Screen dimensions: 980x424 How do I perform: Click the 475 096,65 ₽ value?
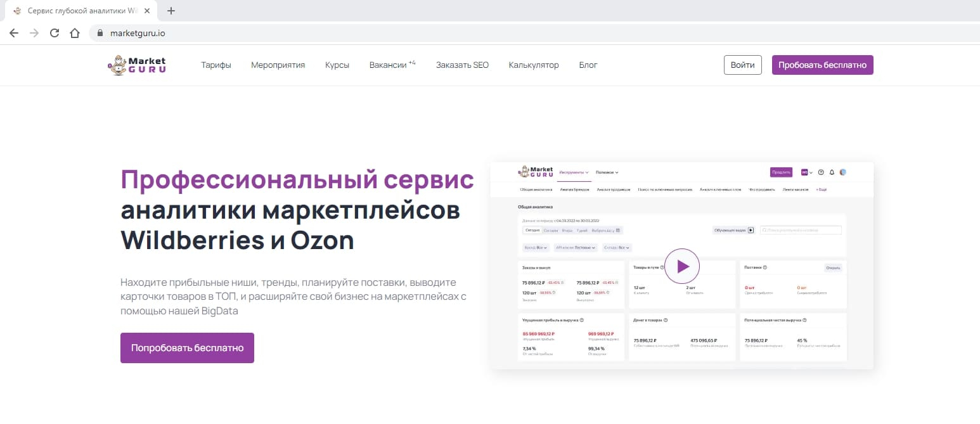point(703,340)
